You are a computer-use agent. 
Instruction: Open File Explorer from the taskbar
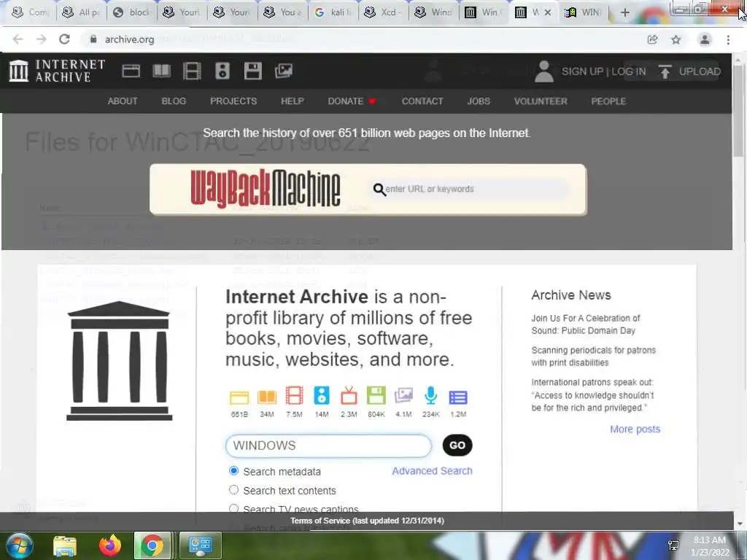tap(65, 545)
